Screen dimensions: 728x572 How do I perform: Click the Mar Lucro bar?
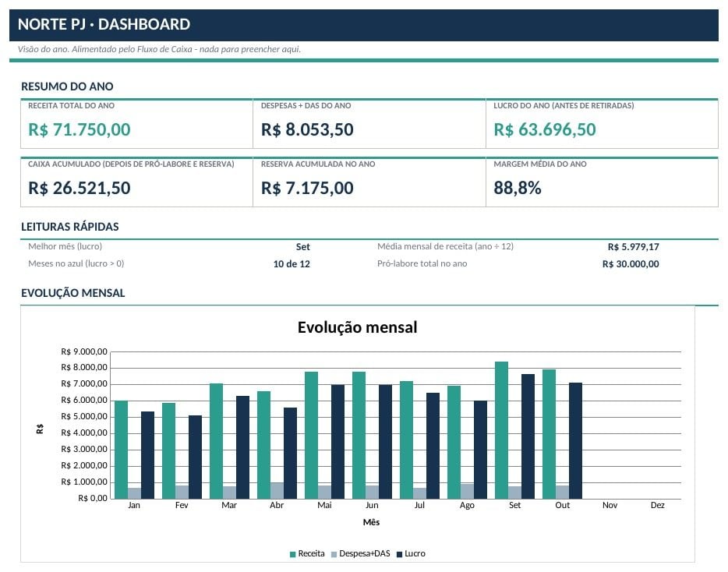[x=243, y=447]
